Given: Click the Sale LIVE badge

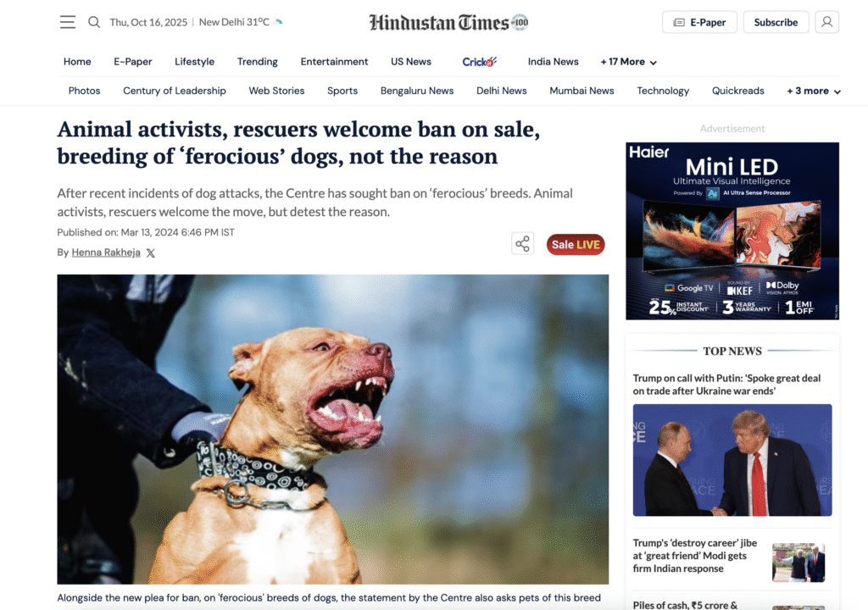Looking at the screenshot, I should (576, 245).
